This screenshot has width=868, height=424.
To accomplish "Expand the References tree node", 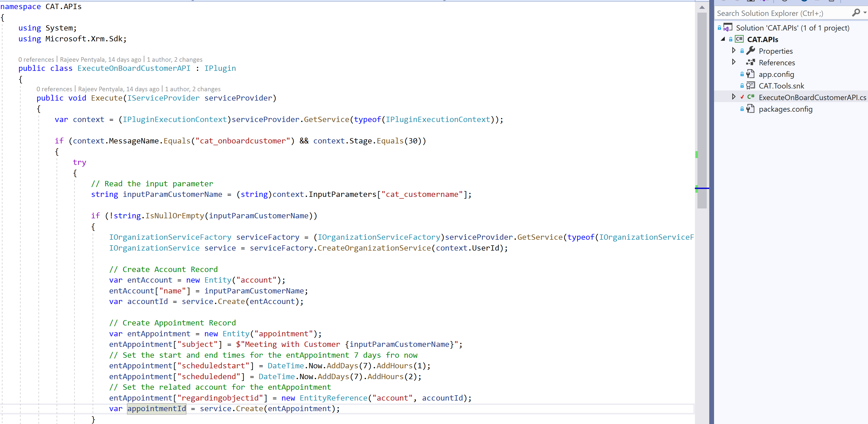I will 734,62.
